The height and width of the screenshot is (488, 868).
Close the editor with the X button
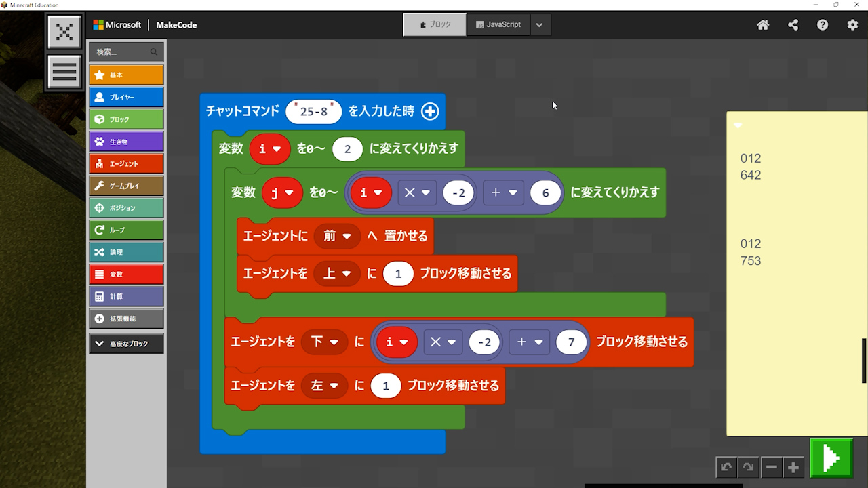pos(64,32)
